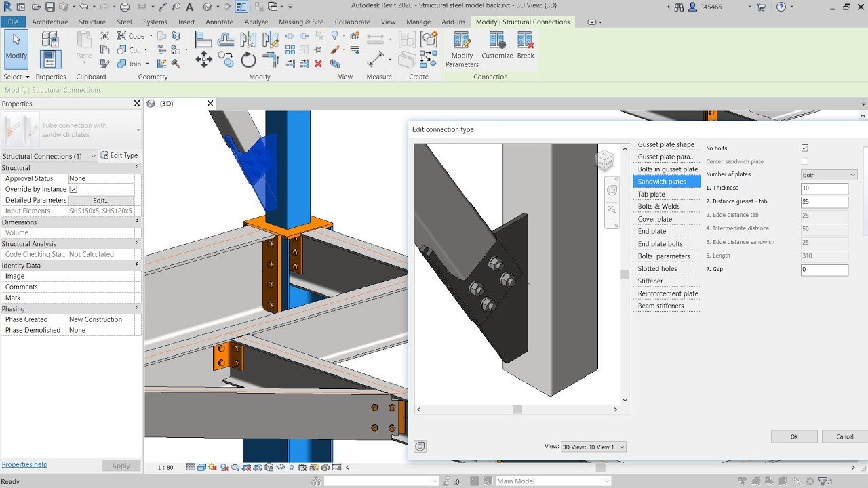Toggle the Override by Instance checkbox

pyautogui.click(x=73, y=189)
